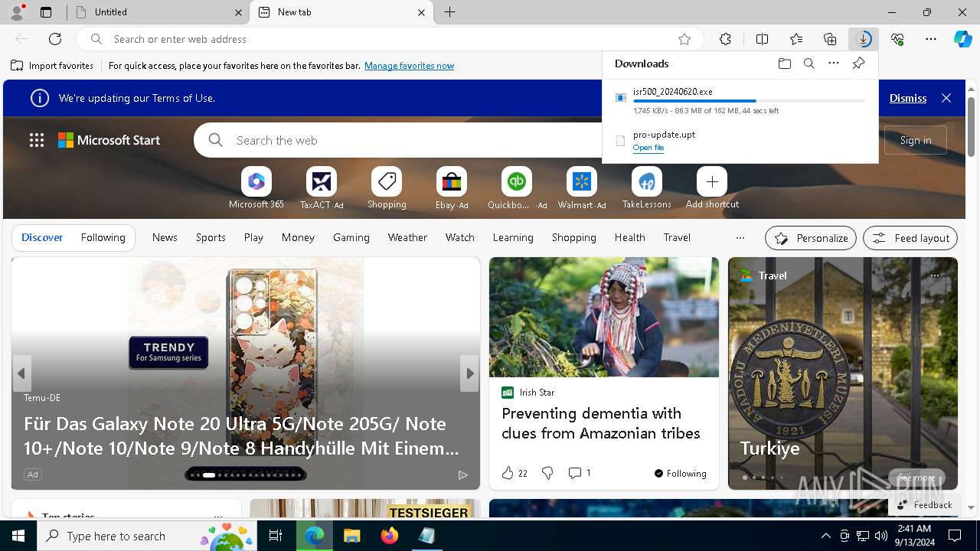Search downloads using magnifier icon

808,64
